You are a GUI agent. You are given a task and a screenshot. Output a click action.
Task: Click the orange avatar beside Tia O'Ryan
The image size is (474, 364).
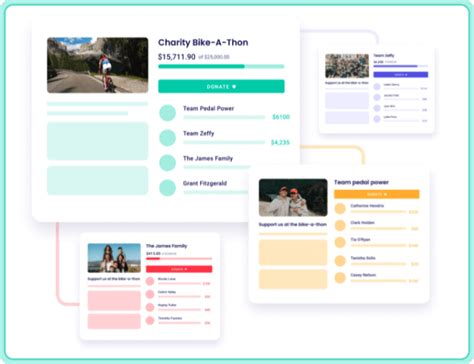(340, 242)
